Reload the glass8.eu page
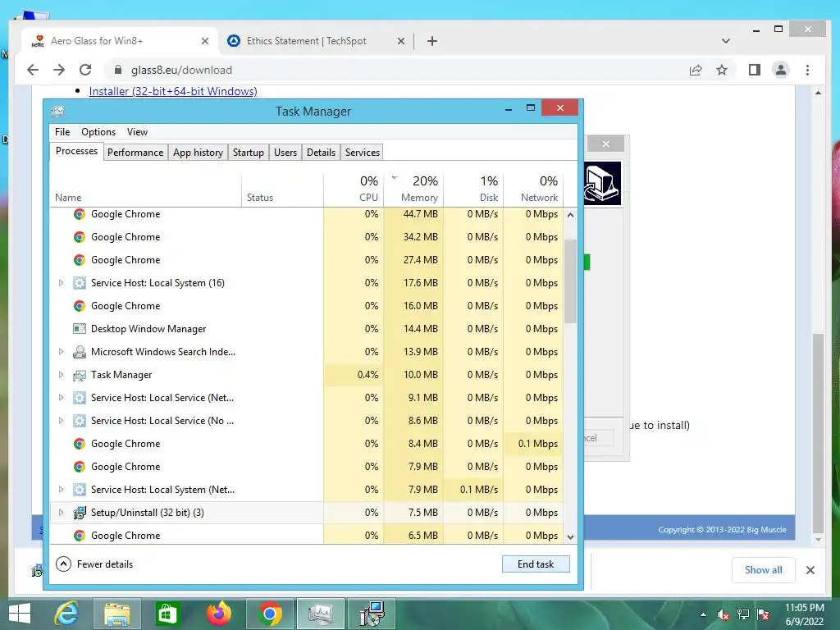This screenshot has width=840, height=630. point(85,70)
